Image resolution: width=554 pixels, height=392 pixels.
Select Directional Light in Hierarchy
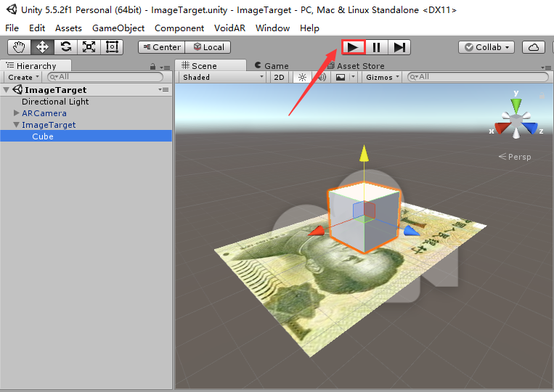pyautogui.click(x=55, y=102)
